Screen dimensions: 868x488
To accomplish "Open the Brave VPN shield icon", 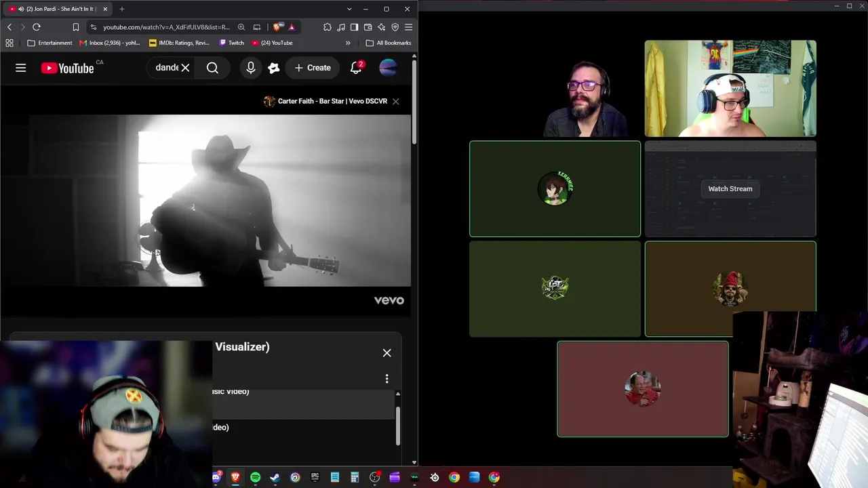I will click(x=395, y=27).
